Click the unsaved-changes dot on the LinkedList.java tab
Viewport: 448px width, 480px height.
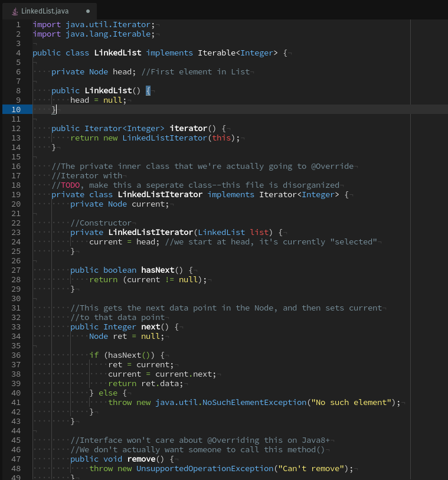point(88,11)
